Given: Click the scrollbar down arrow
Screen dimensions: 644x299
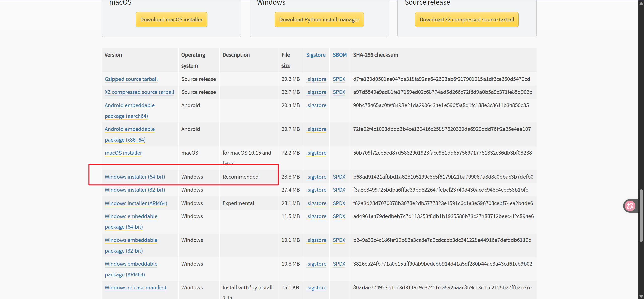Looking at the screenshot, I should pos(641,296).
